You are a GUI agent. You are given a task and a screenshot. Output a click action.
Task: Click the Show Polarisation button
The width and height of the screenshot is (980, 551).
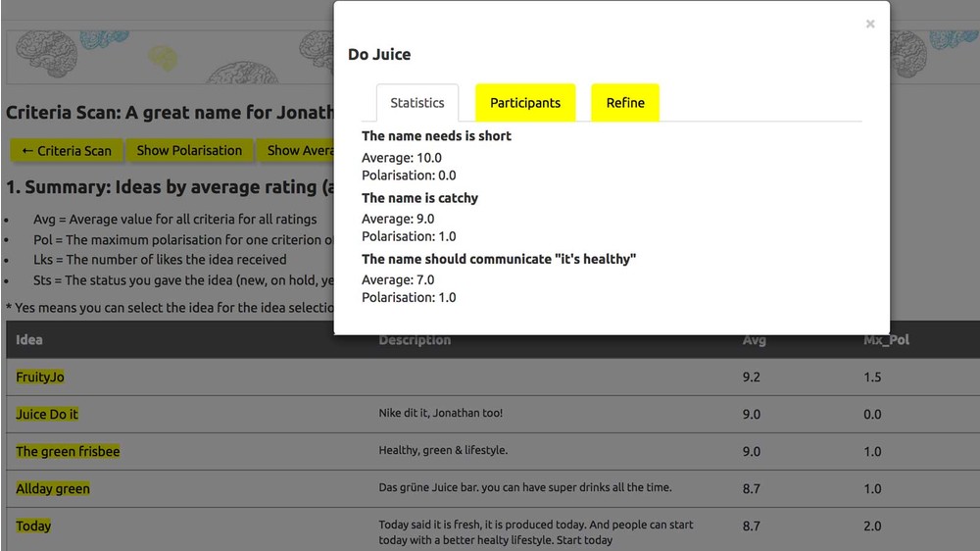(x=189, y=151)
